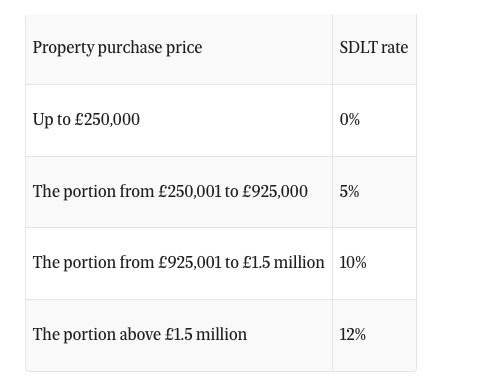The height and width of the screenshot is (387, 491).
Task: Click the 12% rate cell
Action: tap(374, 335)
